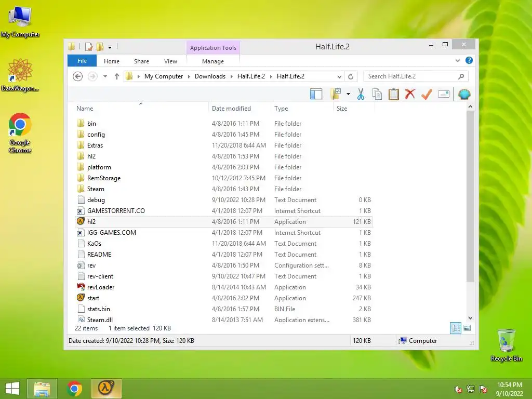Select the config folder
The image size is (532, 399).
pos(223,135)
